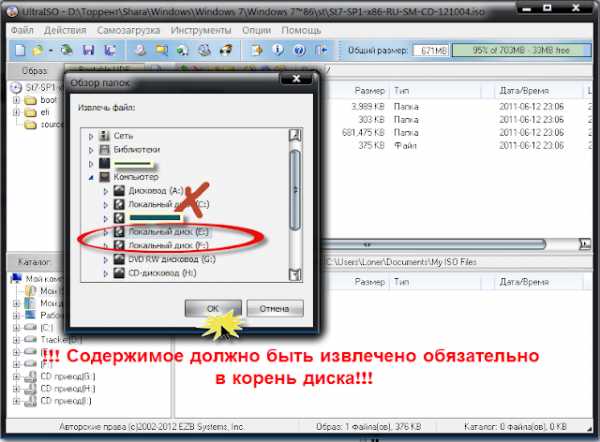The height and width of the screenshot is (442, 600).
Task: Click the Open file toolbar icon
Action: point(38,50)
